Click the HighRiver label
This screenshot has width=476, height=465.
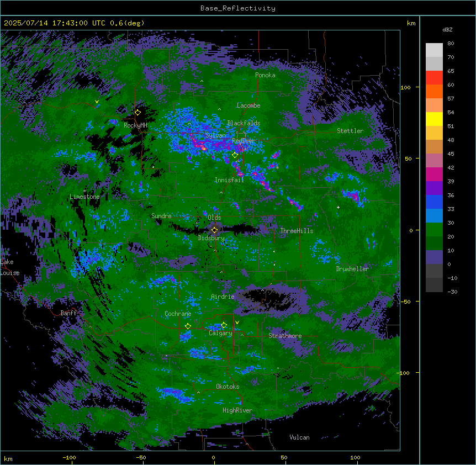237,410
